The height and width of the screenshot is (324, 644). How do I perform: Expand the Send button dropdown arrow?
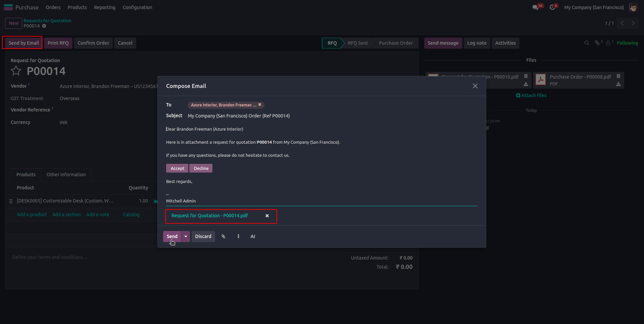pos(186,236)
